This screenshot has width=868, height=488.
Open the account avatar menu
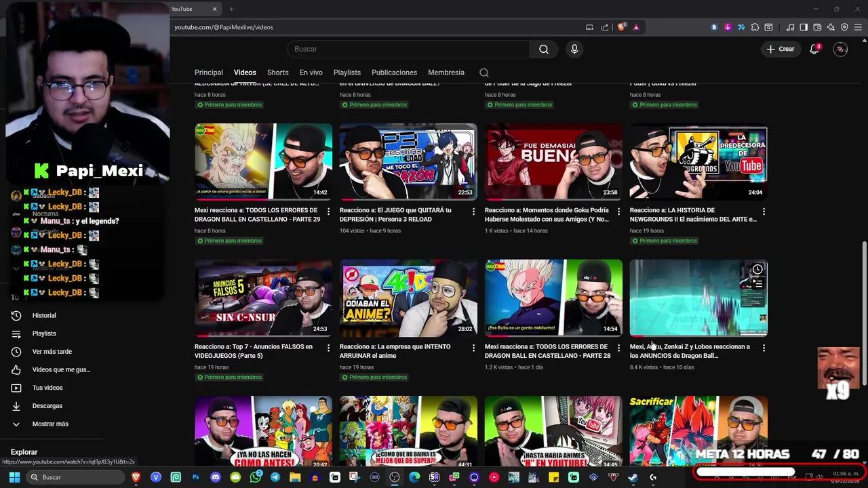[840, 49]
